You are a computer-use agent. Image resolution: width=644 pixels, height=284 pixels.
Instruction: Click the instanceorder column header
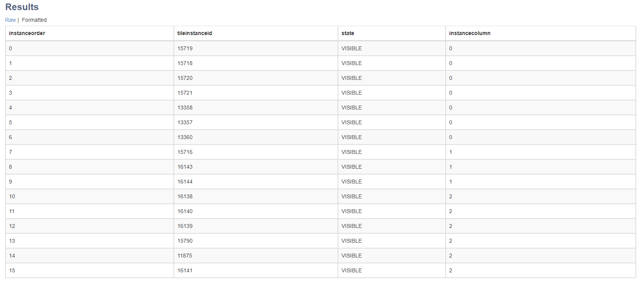[27, 33]
